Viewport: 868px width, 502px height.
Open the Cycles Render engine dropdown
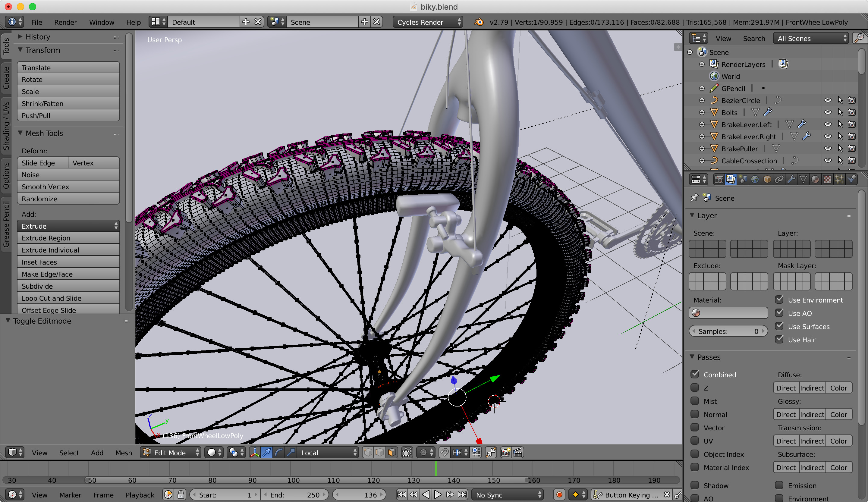click(x=428, y=22)
